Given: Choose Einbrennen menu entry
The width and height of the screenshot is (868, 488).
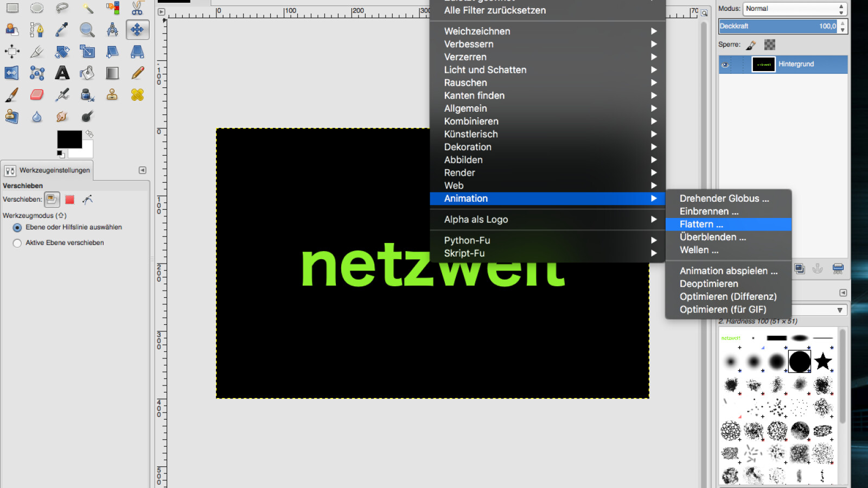Looking at the screenshot, I should point(729,211).
